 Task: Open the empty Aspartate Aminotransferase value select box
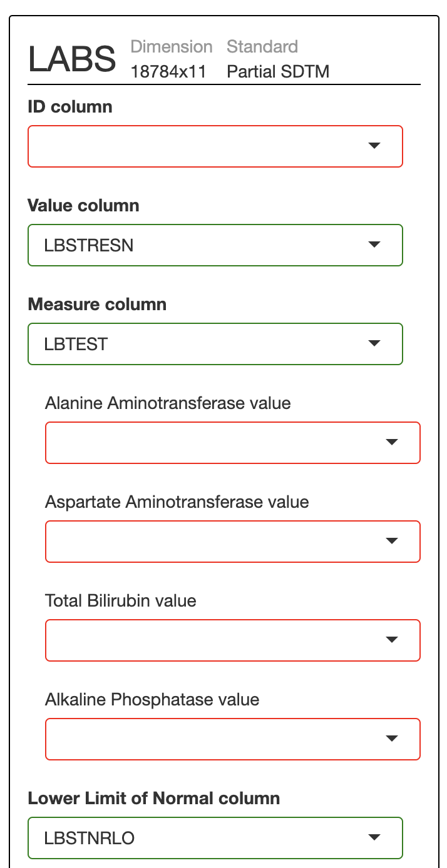[x=233, y=542]
